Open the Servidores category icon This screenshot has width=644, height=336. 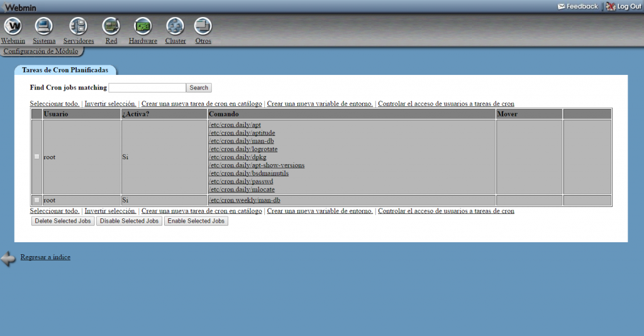[79, 26]
